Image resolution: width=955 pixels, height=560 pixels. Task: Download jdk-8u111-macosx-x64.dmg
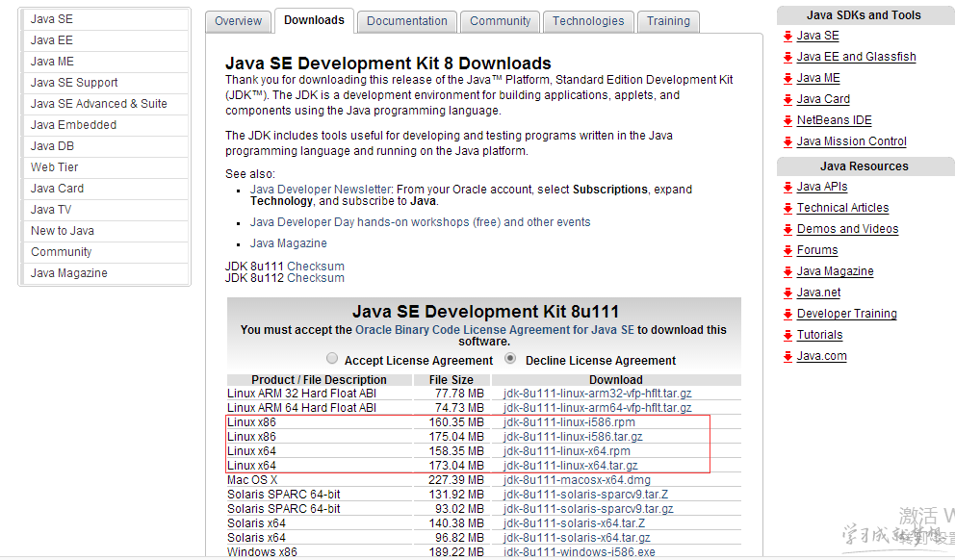[x=577, y=480]
